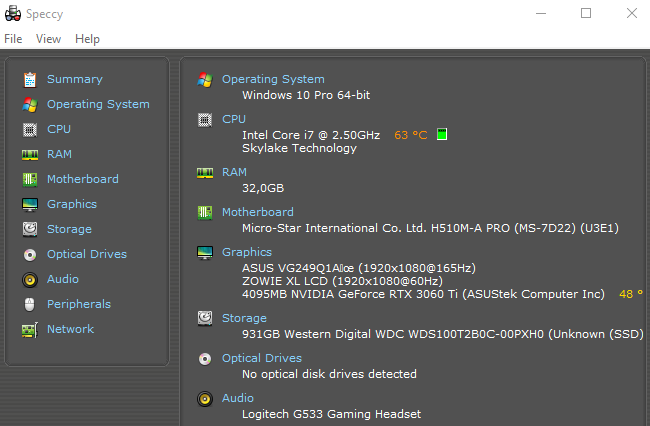
Task: Click the Optical Drives disc icon in sidebar
Action: [29, 254]
